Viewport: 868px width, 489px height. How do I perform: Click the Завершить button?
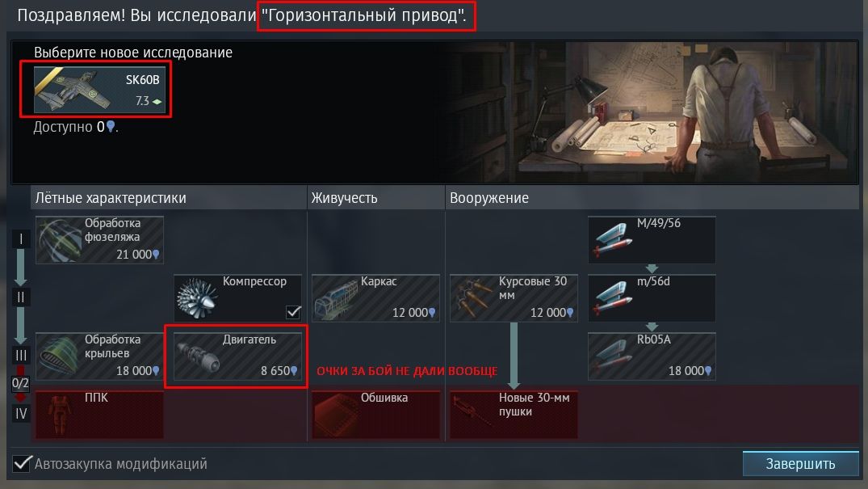click(x=800, y=463)
